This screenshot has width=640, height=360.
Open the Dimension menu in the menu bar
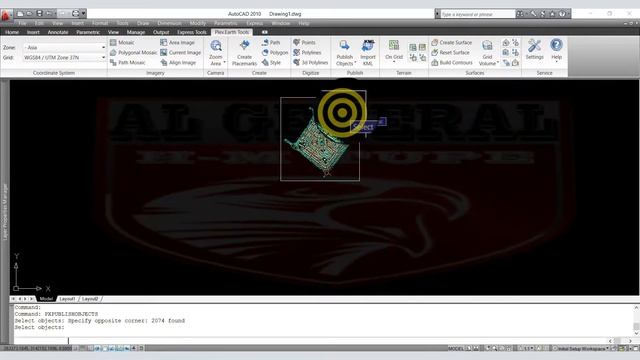[169, 23]
